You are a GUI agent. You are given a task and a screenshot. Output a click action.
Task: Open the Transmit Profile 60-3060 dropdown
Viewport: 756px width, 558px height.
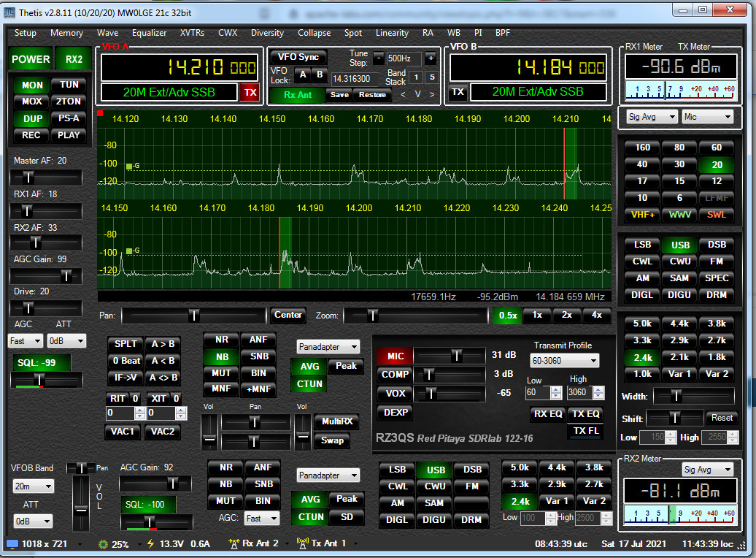point(564,361)
